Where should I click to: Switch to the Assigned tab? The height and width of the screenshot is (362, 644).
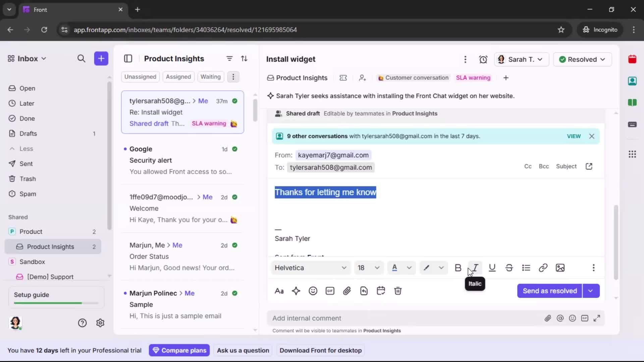(178, 76)
